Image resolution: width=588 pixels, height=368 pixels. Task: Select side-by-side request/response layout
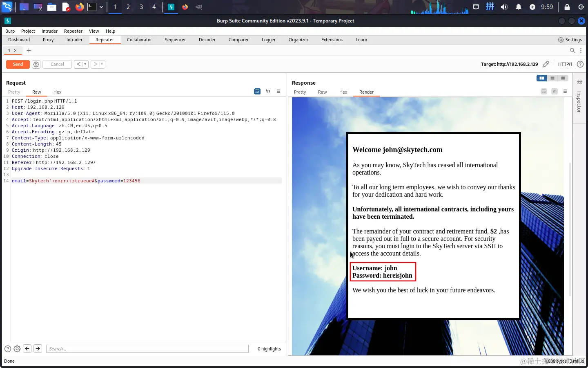[542, 78]
